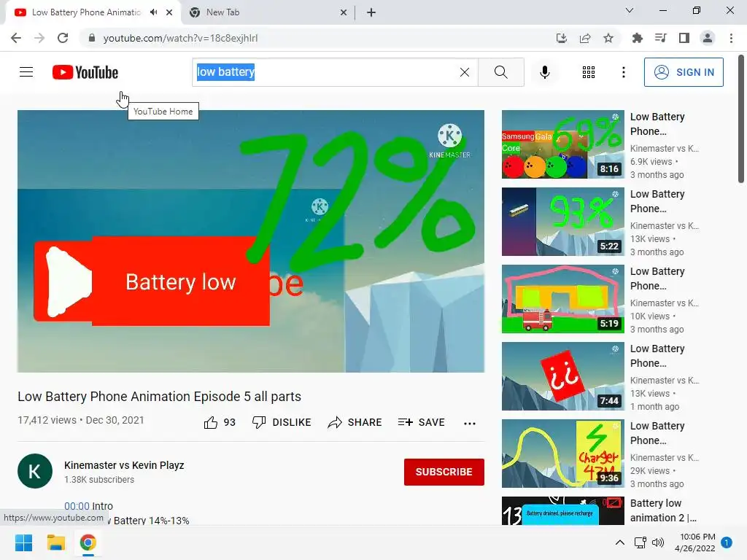Open the network tray icon

640,542
